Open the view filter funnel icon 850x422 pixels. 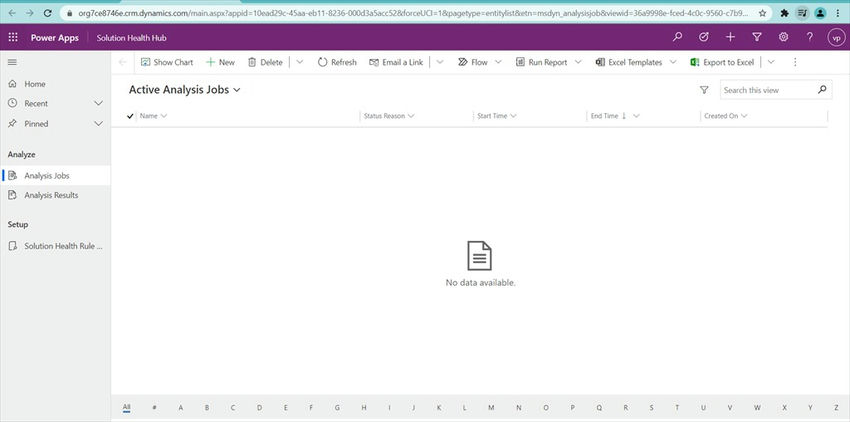pos(704,90)
